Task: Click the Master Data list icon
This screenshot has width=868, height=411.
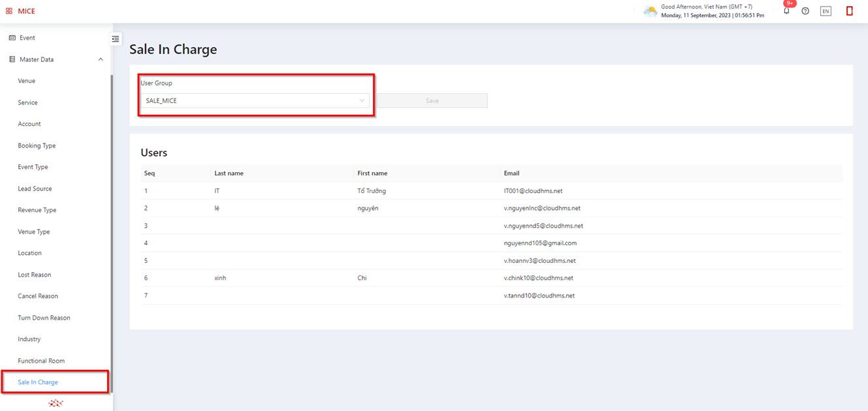Action: click(12, 59)
